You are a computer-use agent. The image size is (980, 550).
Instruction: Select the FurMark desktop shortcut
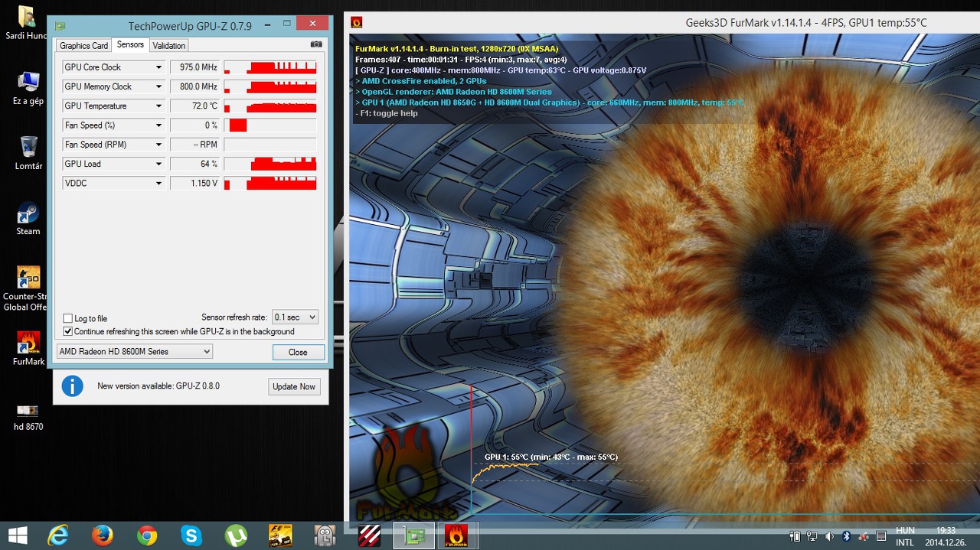point(28,348)
